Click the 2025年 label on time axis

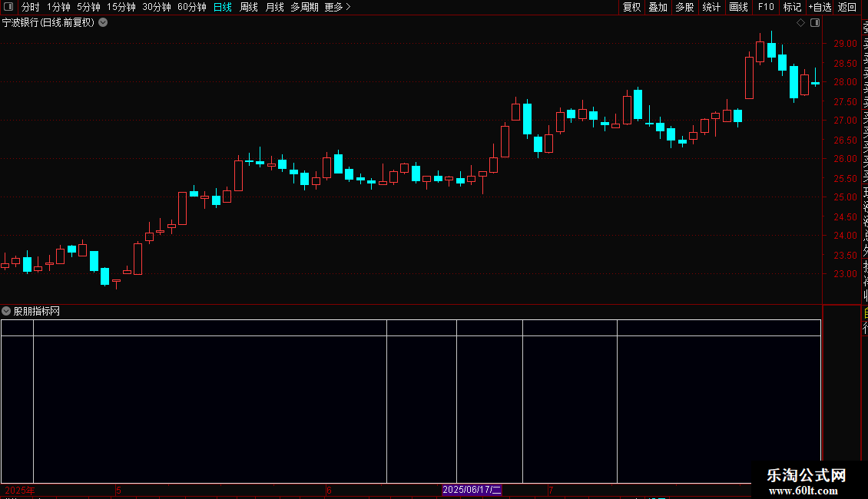point(20,491)
